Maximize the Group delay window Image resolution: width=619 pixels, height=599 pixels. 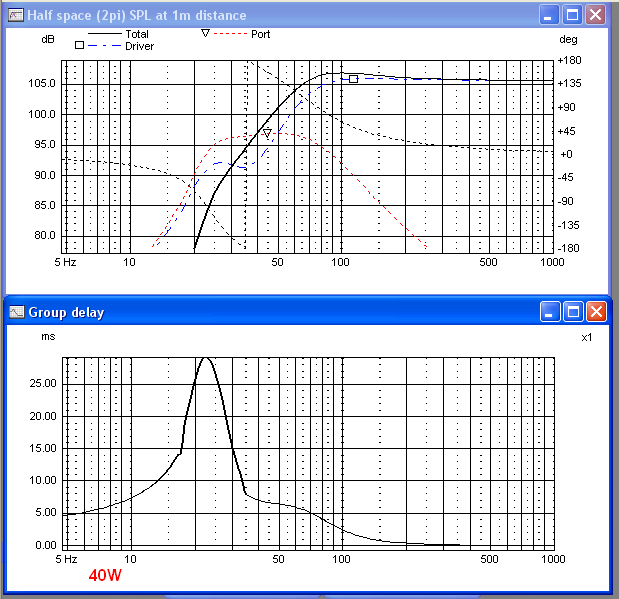pyautogui.click(x=573, y=312)
